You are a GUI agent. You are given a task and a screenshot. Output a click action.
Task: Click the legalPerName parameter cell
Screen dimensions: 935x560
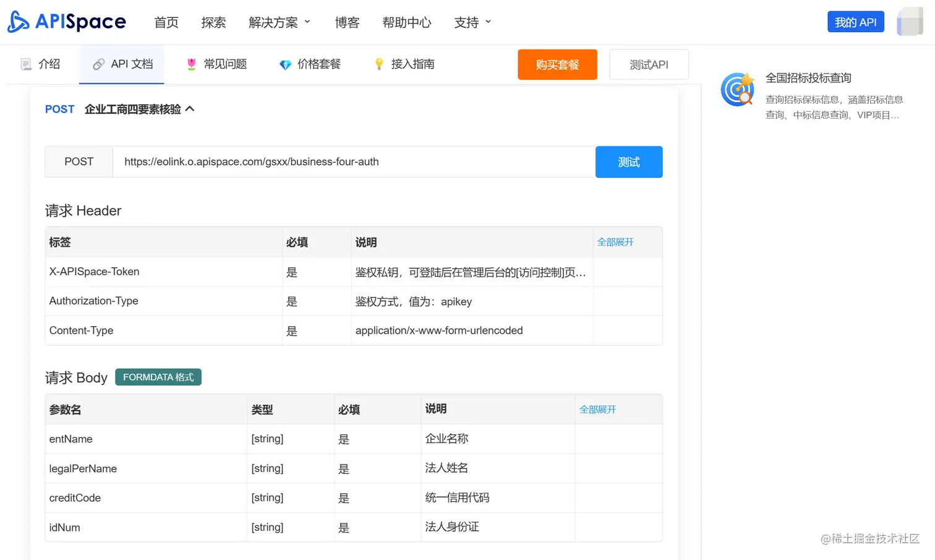[146, 469]
